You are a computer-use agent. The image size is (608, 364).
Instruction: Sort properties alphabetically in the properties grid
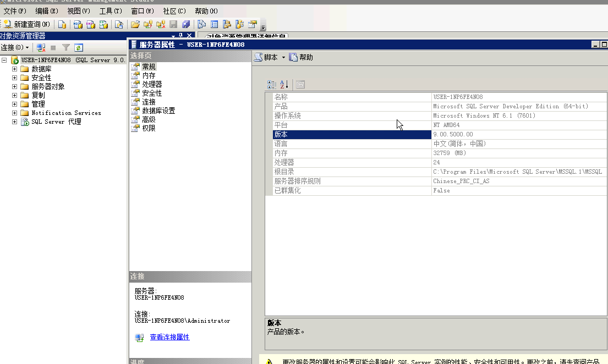[283, 84]
